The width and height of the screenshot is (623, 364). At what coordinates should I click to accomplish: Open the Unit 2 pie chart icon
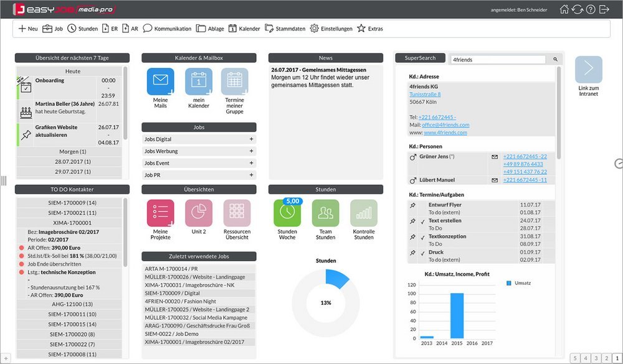[x=199, y=213]
